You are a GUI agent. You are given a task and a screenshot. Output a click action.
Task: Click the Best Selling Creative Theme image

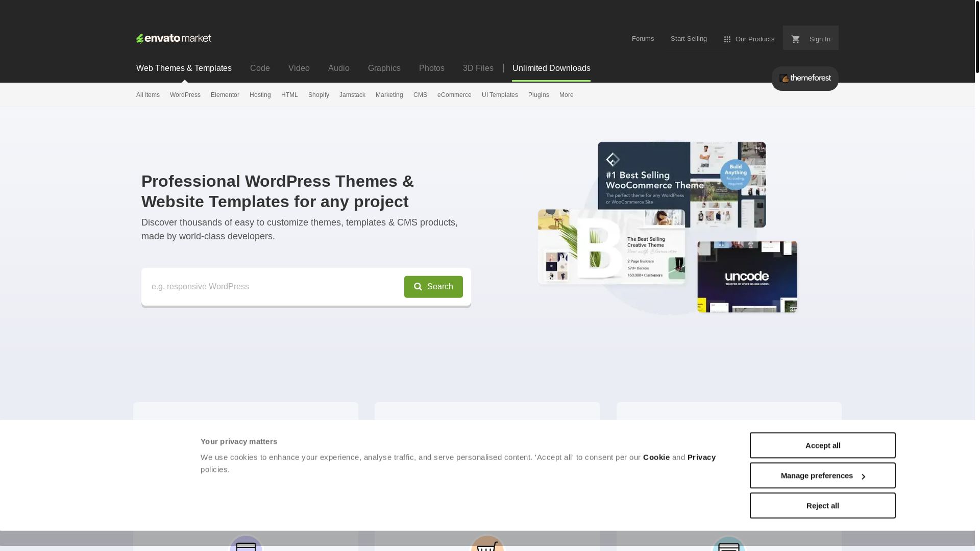tap(611, 247)
